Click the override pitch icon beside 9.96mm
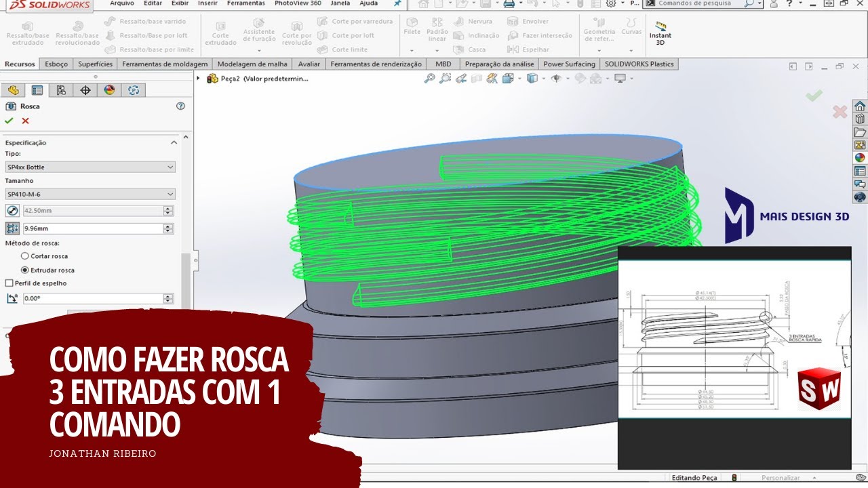This screenshot has width=868, height=488. click(12, 228)
